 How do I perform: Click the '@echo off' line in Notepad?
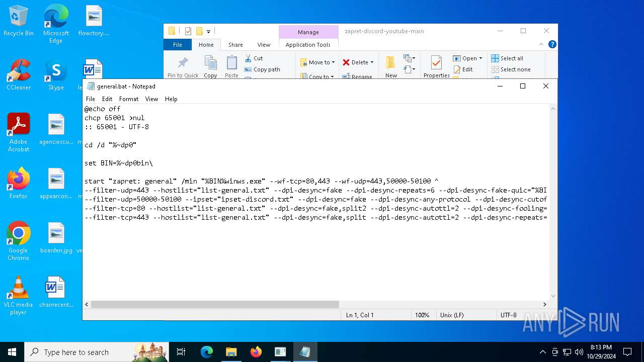pyautogui.click(x=103, y=109)
